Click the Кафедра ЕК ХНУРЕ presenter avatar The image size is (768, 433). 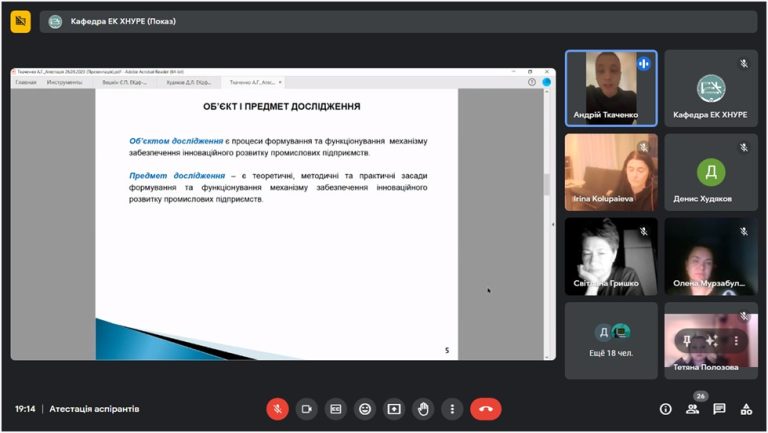55,22
